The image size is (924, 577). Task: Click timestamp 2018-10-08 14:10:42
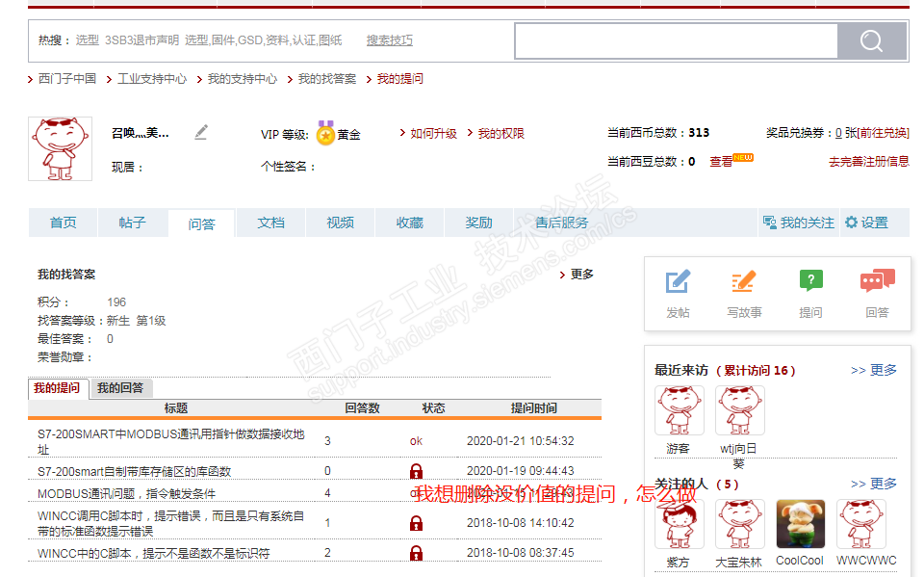coord(521,523)
